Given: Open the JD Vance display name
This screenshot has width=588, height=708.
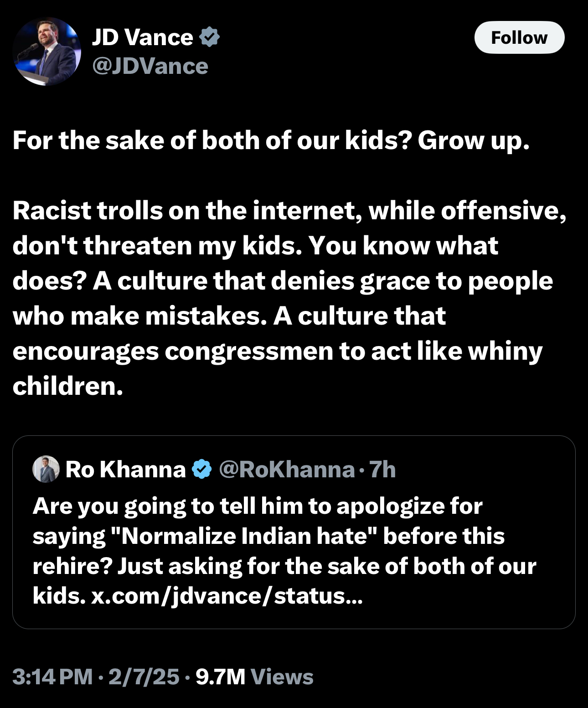Looking at the screenshot, I should tap(142, 37).
